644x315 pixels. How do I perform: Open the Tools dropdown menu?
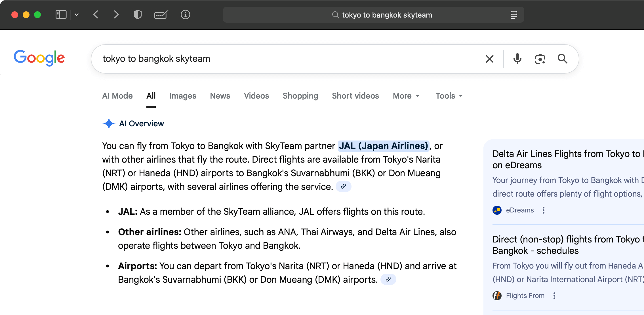pyautogui.click(x=449, y=96)
